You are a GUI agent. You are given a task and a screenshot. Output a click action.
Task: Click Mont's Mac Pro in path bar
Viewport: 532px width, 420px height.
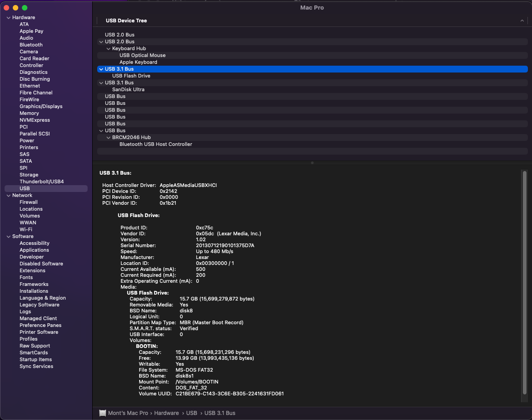(128, 413)
